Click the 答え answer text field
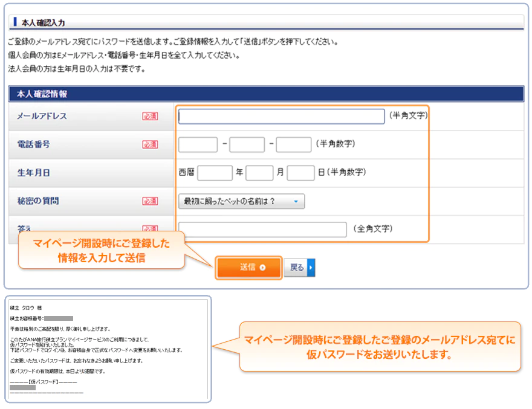Image resolution: width=532 pixels, height=409 pixels. (262, 230)
